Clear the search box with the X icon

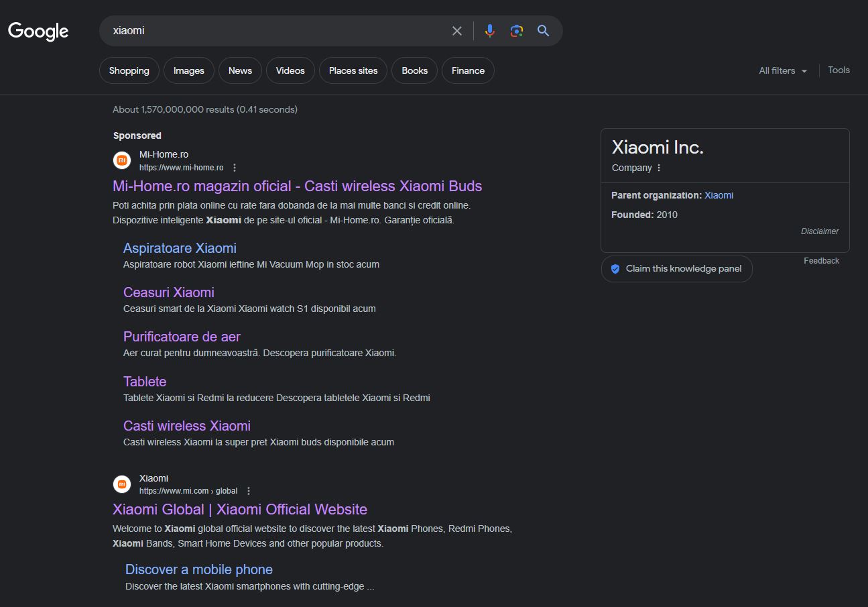point(457,31)
